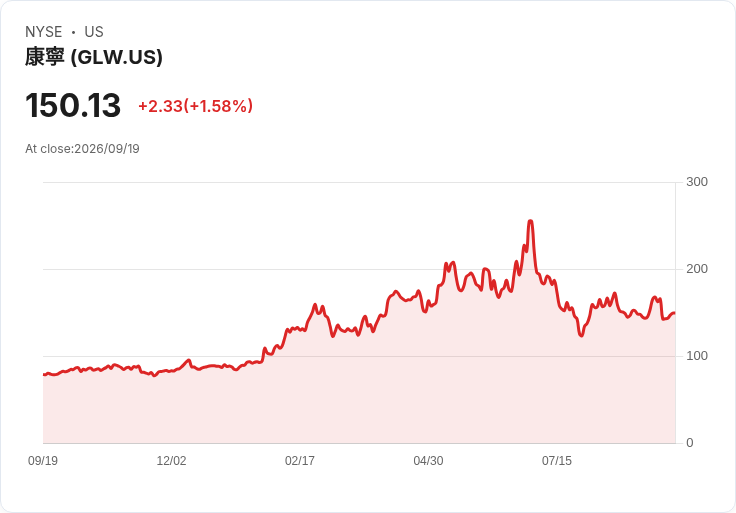Click the US market label
Image resolution: width=736 pixels, height=513 pixels.
94,32
